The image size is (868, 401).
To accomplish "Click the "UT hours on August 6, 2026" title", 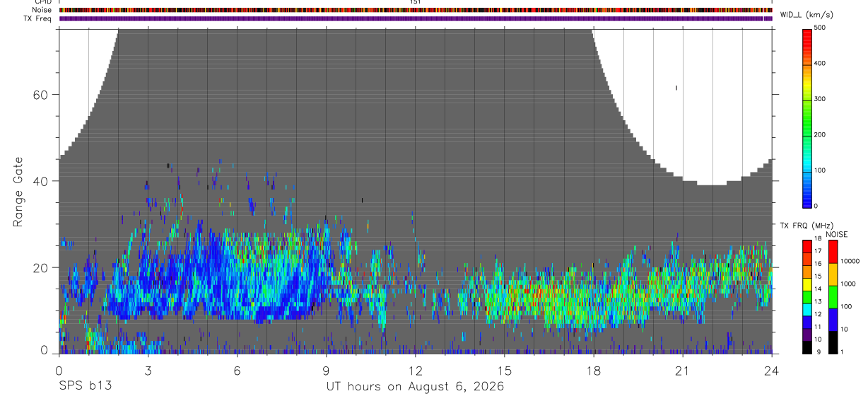I will 415,388.
